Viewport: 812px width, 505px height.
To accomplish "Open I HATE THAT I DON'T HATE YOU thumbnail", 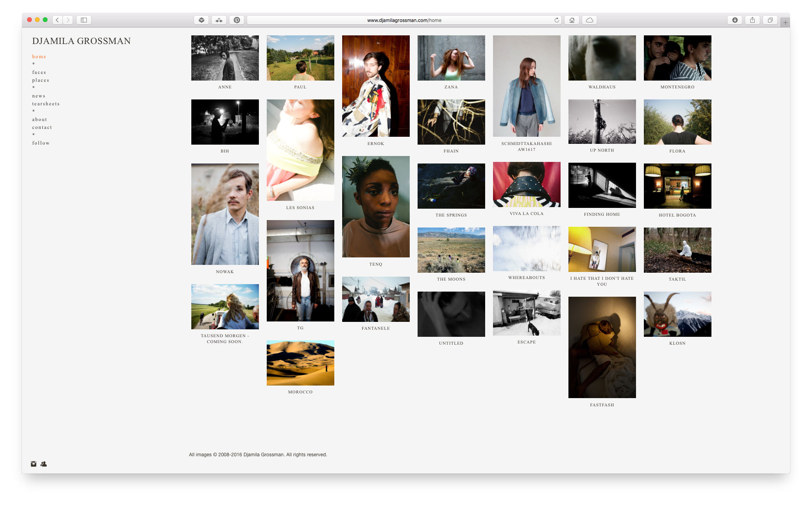I will coord(602,249).
